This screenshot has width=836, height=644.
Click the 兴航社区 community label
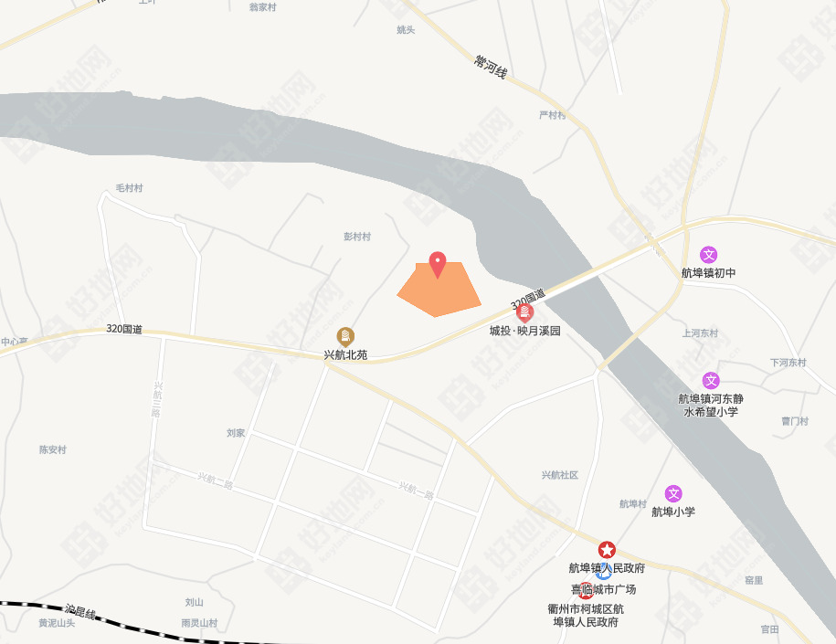tap(560, 475)
